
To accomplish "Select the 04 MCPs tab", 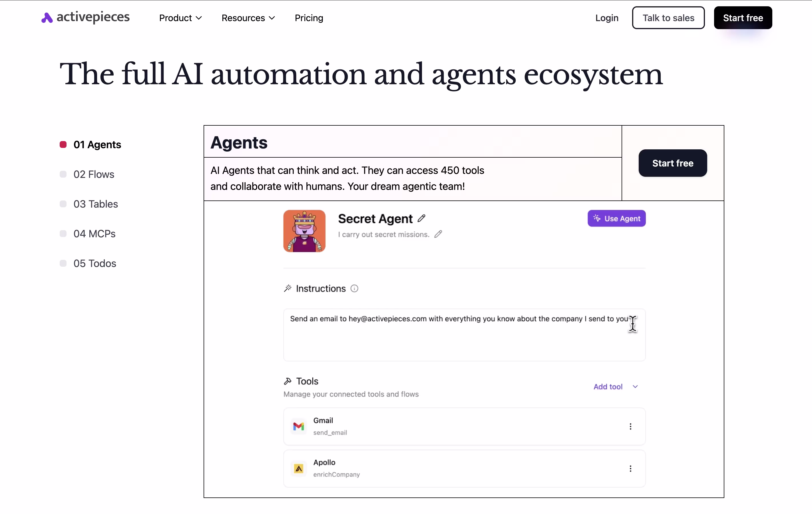I will click(95, 234).
